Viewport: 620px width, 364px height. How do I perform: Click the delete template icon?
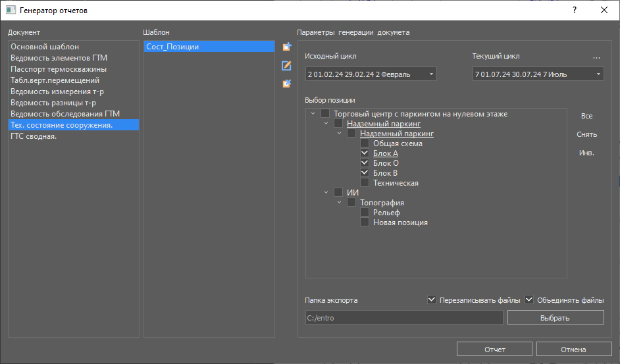[x=286, y=84]
